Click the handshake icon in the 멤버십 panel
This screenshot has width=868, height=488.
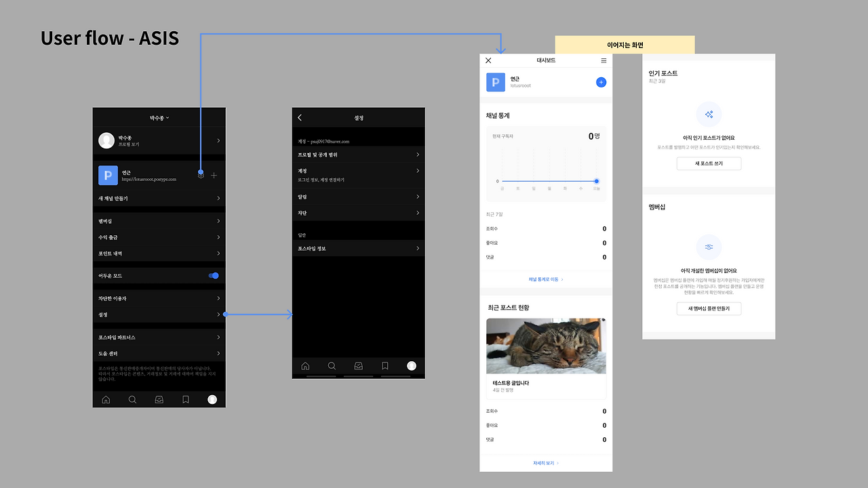(709, 247)
